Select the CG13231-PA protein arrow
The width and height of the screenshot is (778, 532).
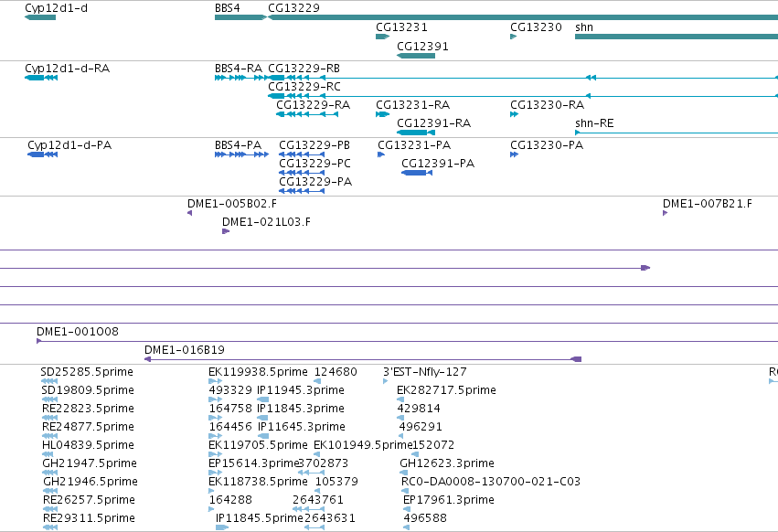click(381, 154)
